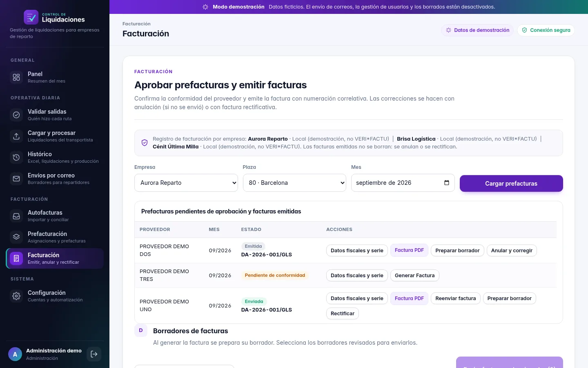The image size is (588, 368).
Task: Click the Pendiente de conformidad status badge
Action: 275,275
